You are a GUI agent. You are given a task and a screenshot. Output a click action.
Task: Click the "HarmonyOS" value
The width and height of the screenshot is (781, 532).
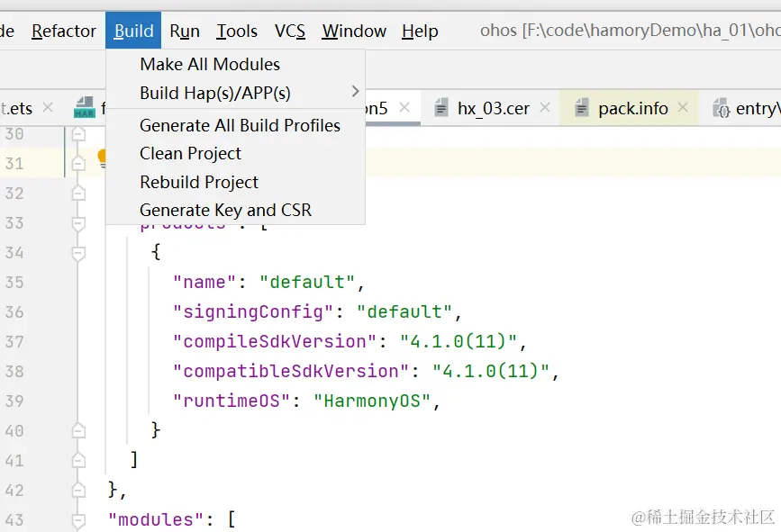click(x=372, y=401)
